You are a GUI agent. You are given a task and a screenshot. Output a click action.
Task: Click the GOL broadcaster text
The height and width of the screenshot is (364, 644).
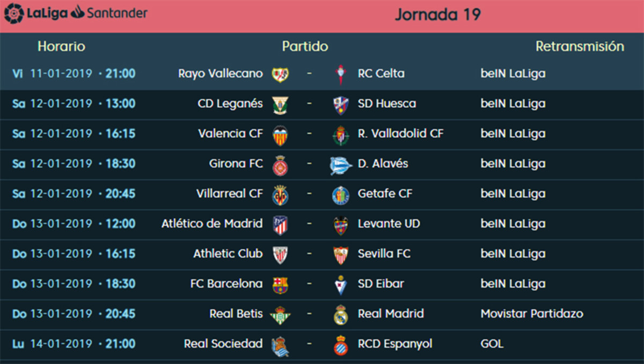[492, 344]
